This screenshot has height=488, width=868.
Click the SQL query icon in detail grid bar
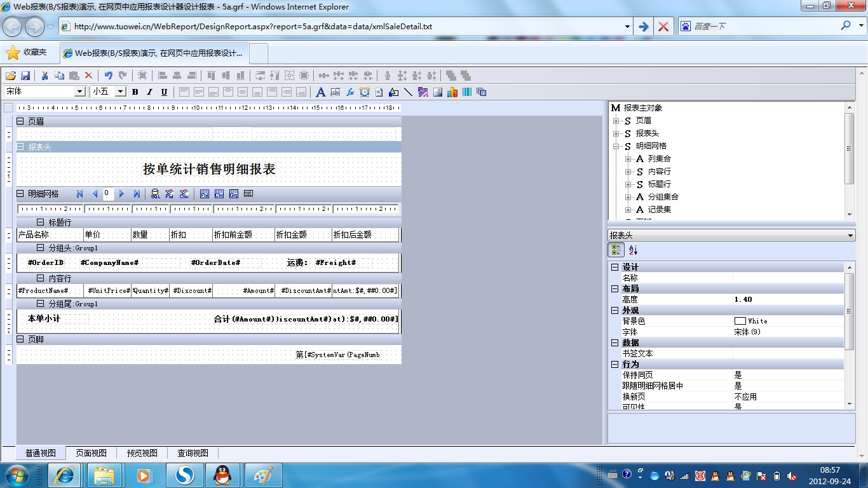click(155, 194)
